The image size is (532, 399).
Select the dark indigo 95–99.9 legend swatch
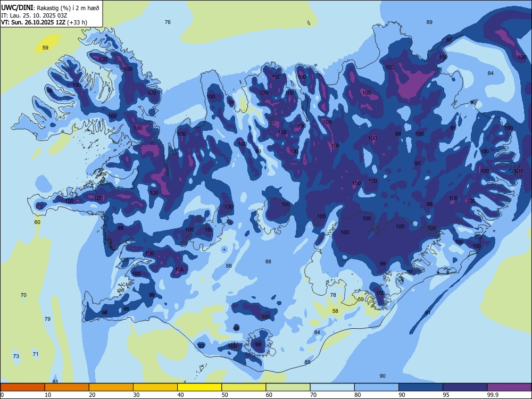[465, 387]
